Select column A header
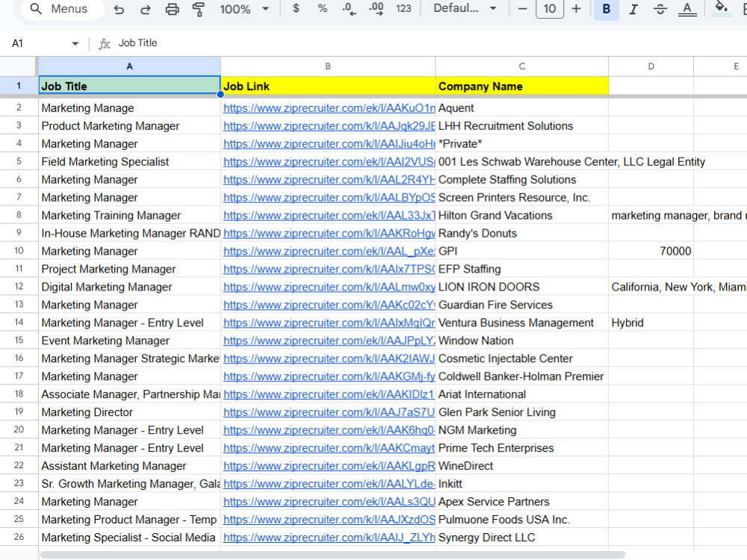 129,66
